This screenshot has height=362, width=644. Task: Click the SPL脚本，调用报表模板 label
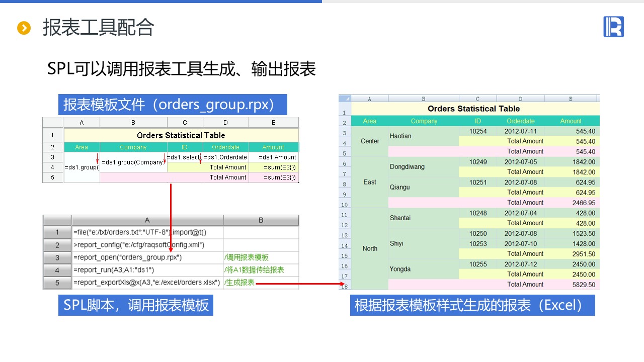[x=136, y=305]
